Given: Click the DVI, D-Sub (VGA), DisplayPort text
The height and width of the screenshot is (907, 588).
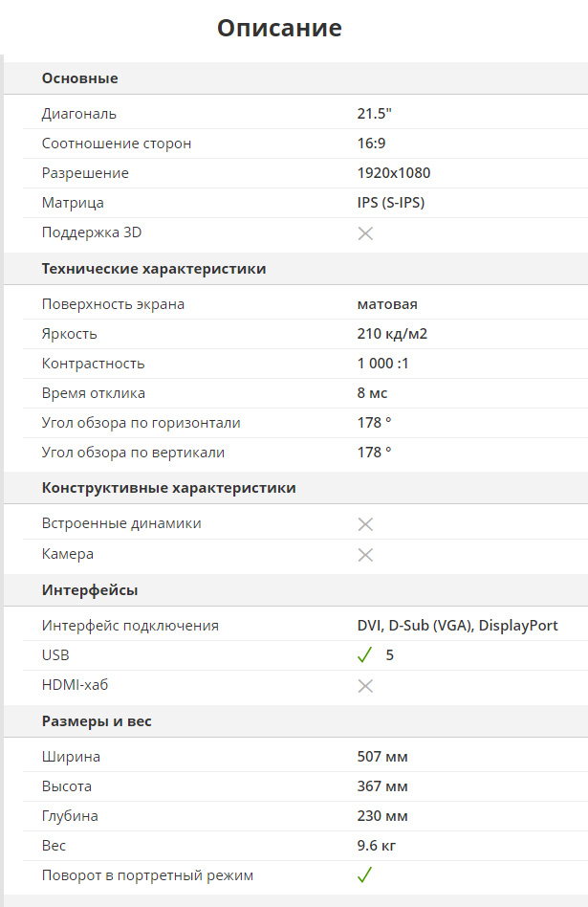Looking at the screenshot, I should (457, 626).
